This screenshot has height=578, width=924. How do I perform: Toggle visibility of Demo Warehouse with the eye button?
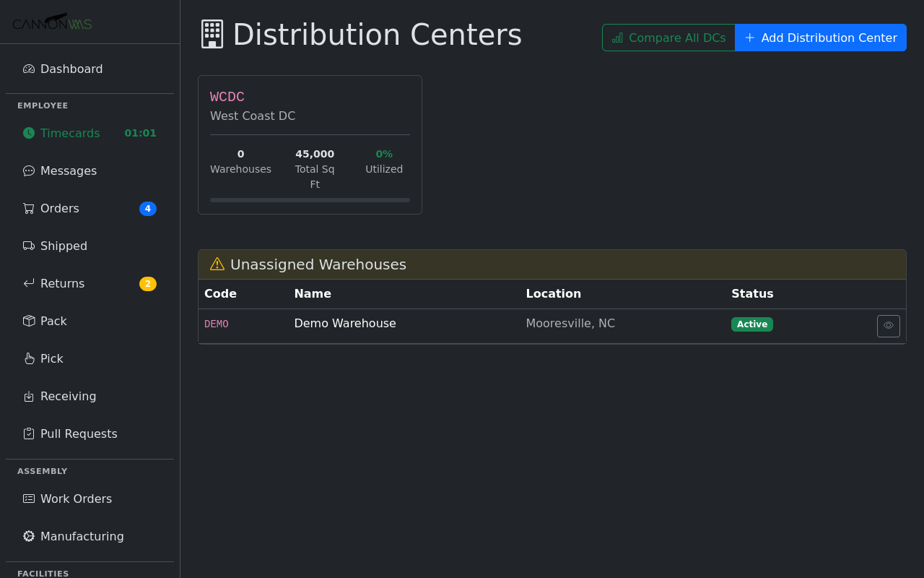(x=888, y=326)
